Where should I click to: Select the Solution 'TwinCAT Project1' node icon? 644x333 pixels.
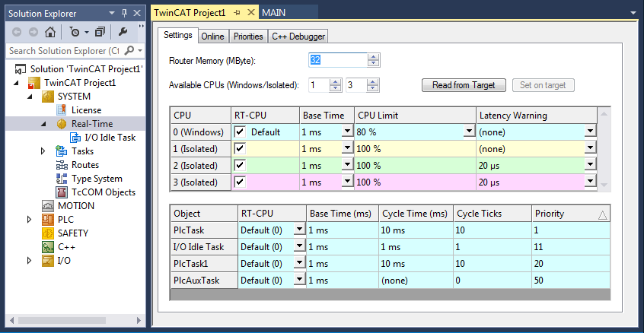pyautogui.click(x=21, y=69)
